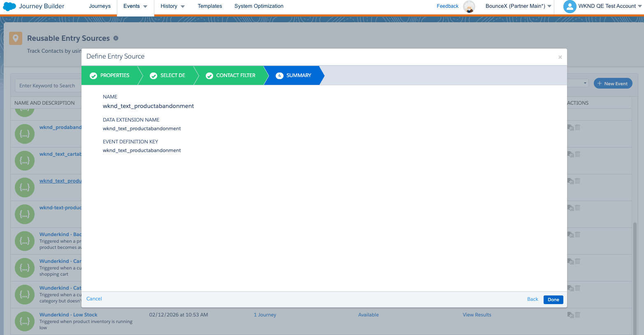Close the Define Entry Source dialog

(x=560, y=57)
